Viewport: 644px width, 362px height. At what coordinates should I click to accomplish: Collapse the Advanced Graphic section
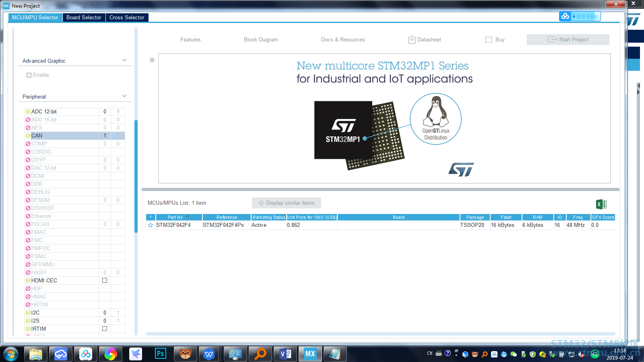124,60
